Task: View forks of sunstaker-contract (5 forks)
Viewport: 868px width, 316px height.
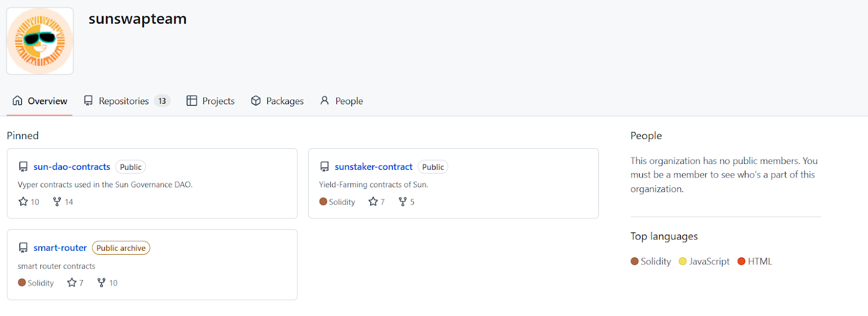Action: (x=406, y=201)
